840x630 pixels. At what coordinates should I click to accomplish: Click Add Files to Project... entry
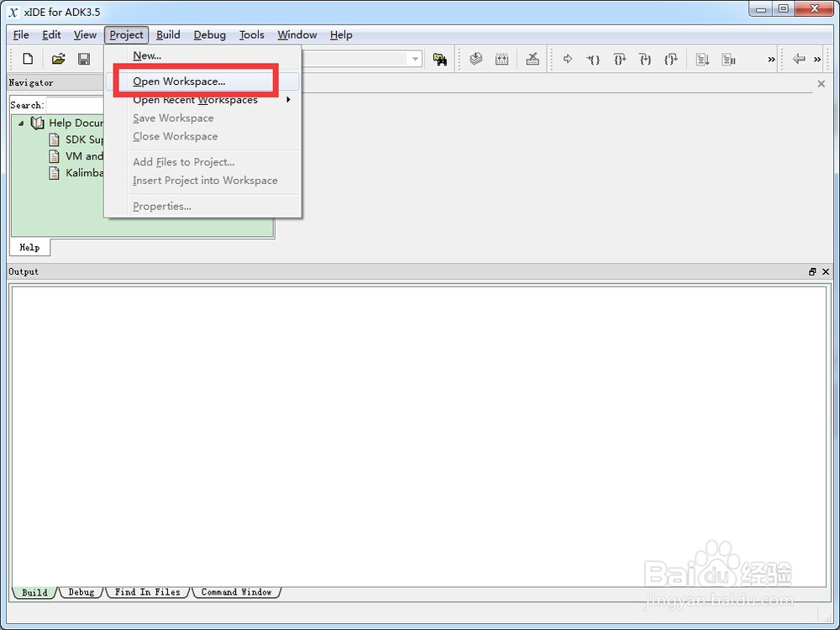(x=202, y=162)
